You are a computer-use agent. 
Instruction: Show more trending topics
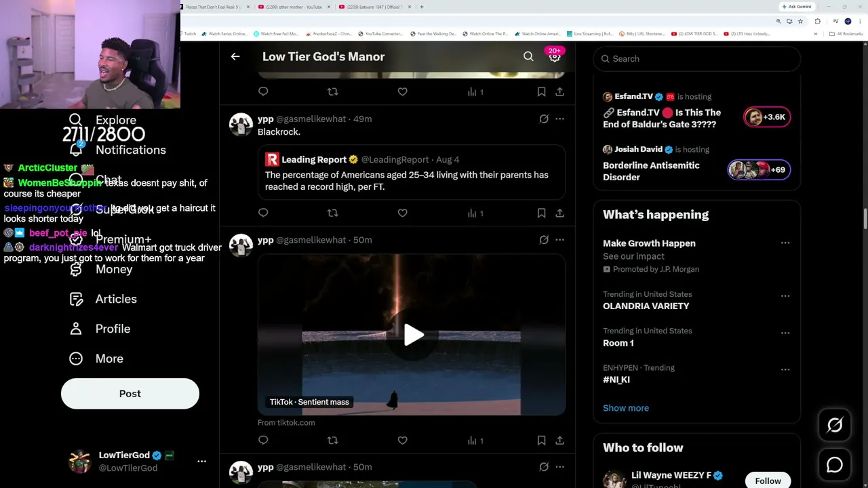coord(626,408)
